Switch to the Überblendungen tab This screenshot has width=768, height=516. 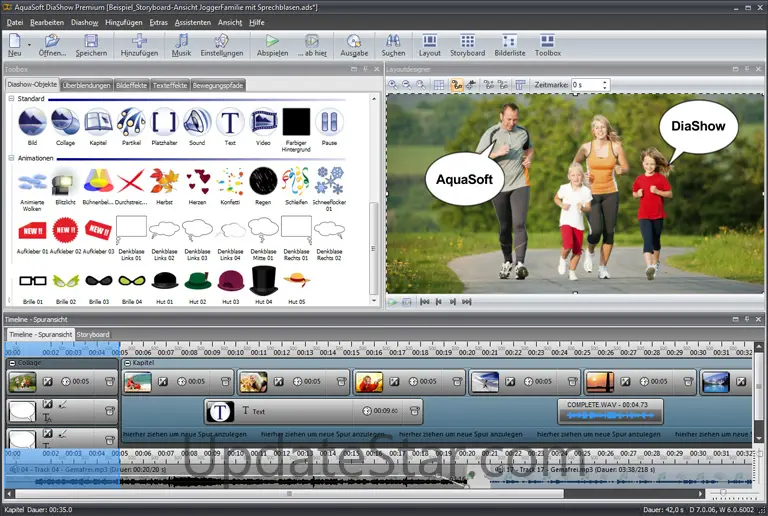pyautogui.click(x=86, y=85)
